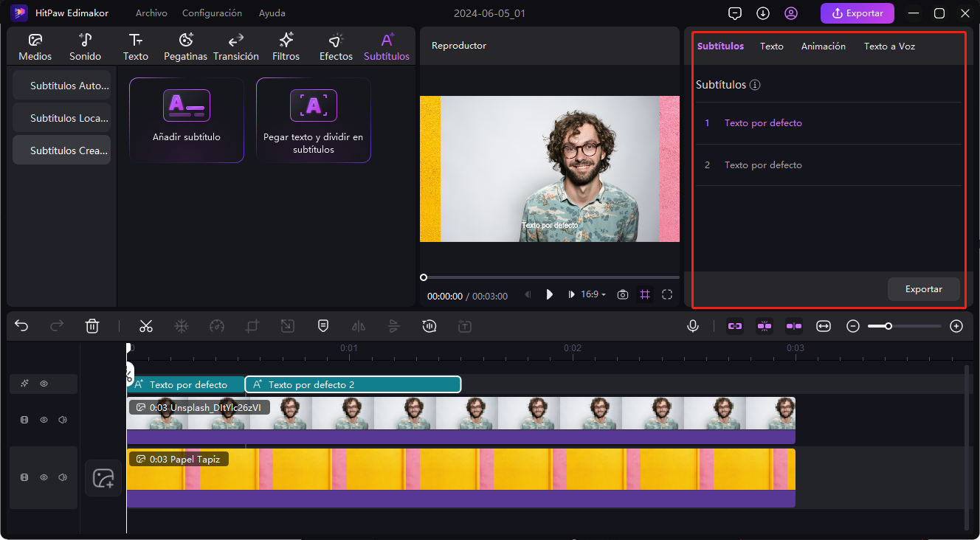Select the Texto por defecto 2 clip
The height and width of the screenshot is (540, 980).
coord(353,384)
